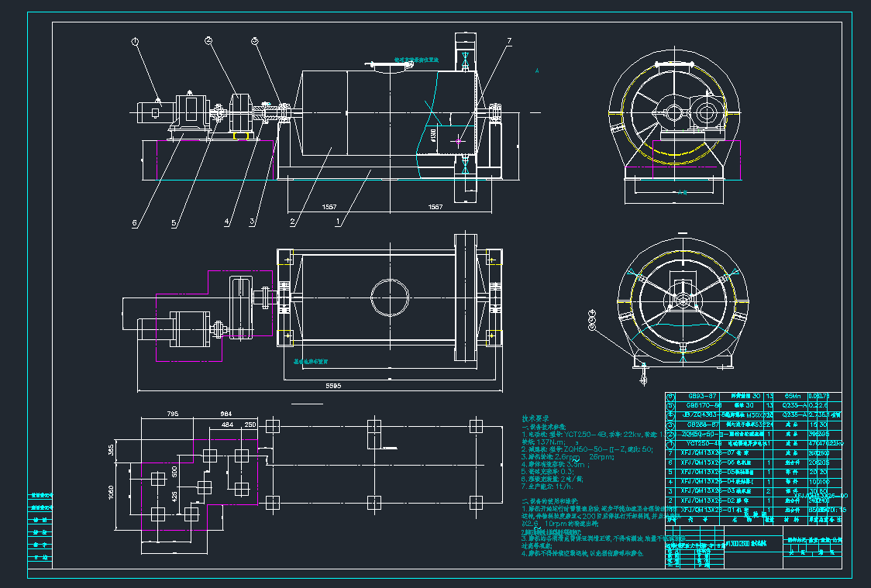The height and width of the screenshot is (588, 871).
Task: Click the ZQH50-50-II-Z reducer spec line
Action: (587, 449)
